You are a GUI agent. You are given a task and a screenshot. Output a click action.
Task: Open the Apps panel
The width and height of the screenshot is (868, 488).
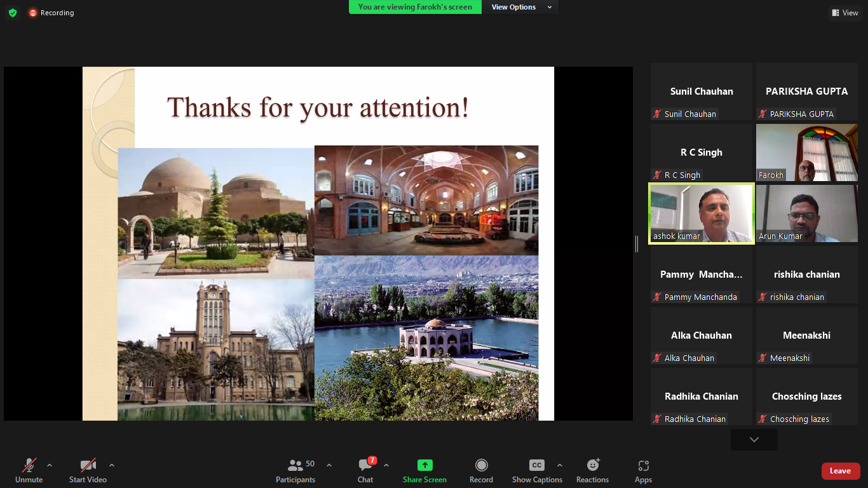click(x=643, y=471)
